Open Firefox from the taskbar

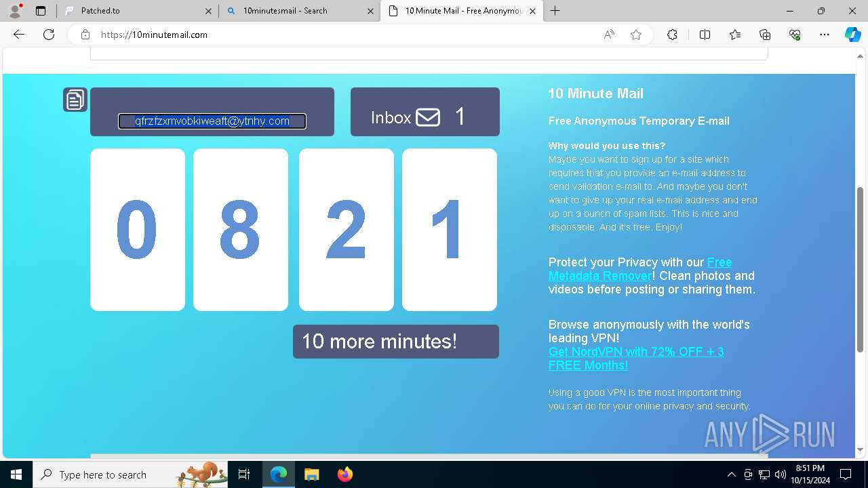click(x=345, y=474)
